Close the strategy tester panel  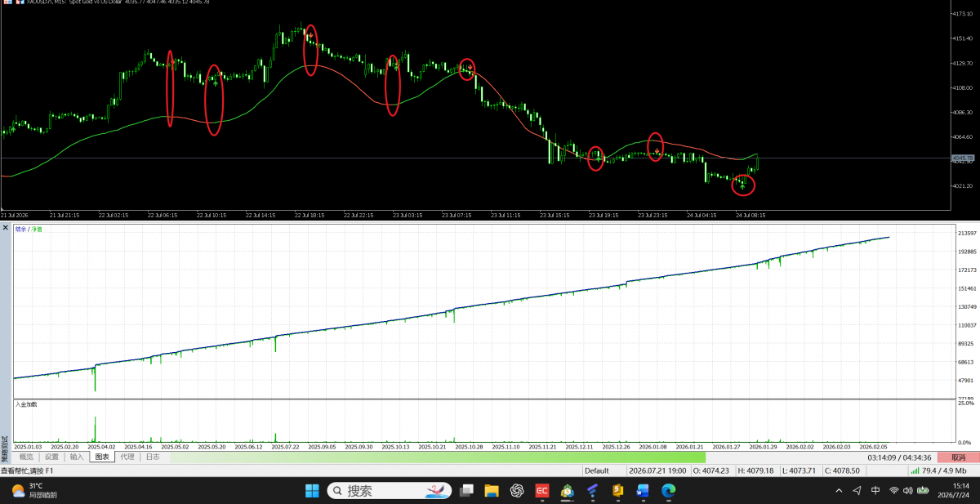coord(4,226)
